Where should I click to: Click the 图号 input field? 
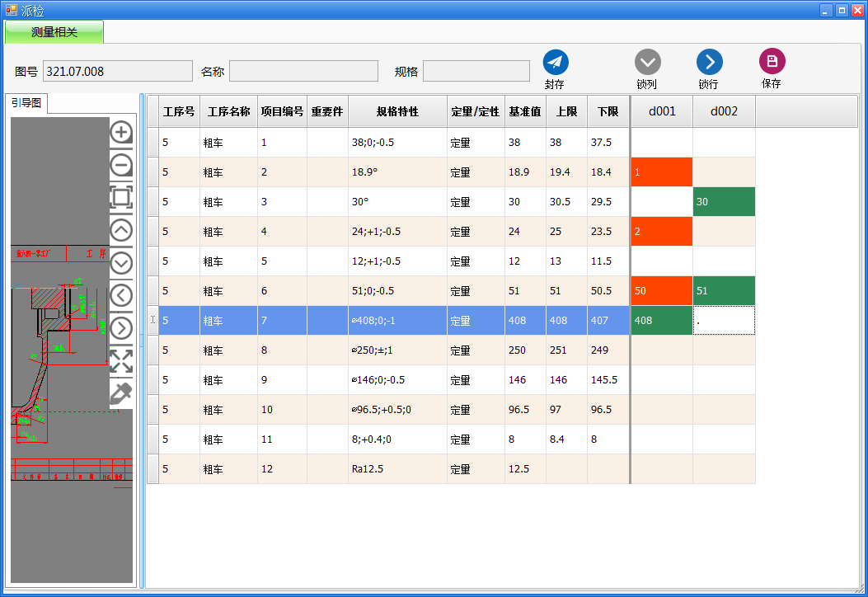117,72
